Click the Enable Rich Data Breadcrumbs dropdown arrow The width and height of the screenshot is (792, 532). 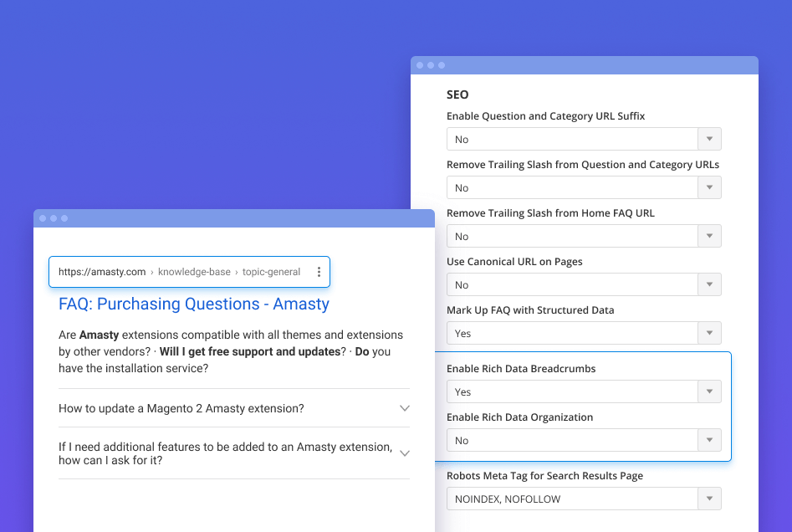709,392
